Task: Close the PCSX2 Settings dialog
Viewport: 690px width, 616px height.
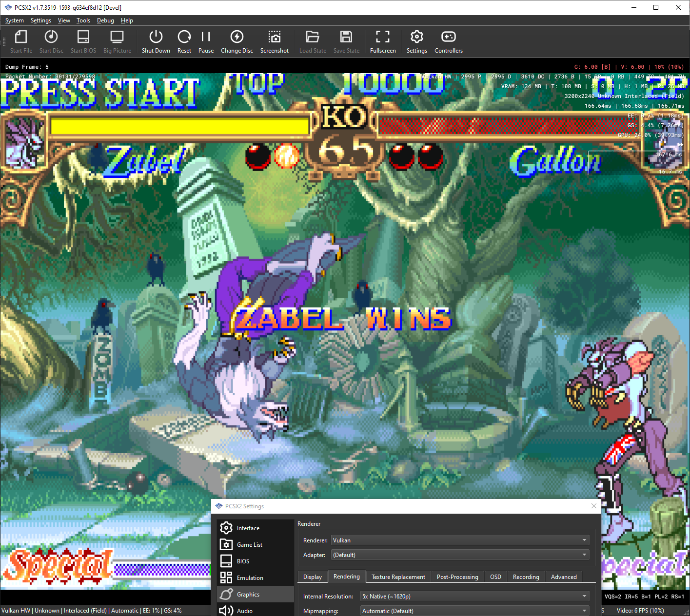Action: [593, 506]
